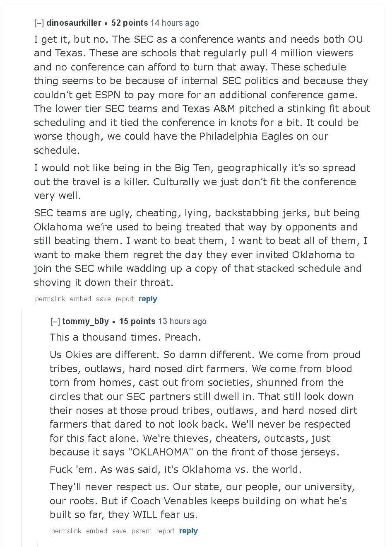Open dinosaurkiller's user profile
This screenshot has height=547, width=392.
(x=74, y=23)
